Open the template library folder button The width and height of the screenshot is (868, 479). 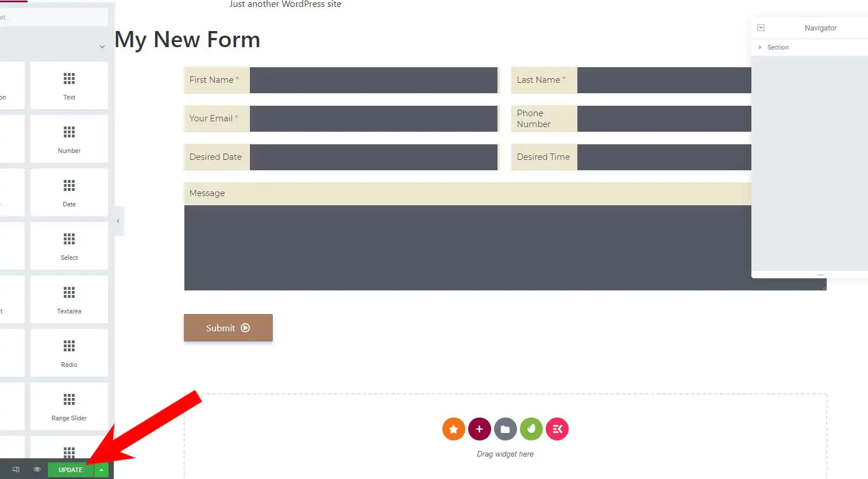click(505, 429)
